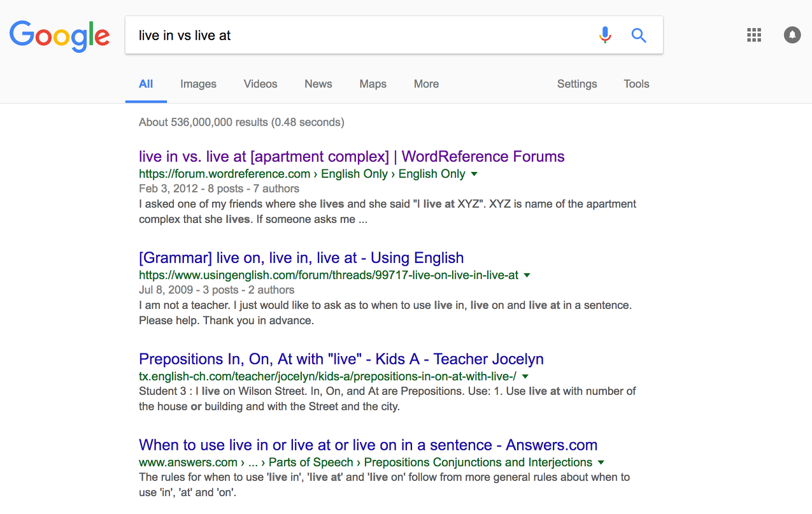Click the forum.wordreference.com URL text
Screen dimensions: 812x514
[x=302, y=174]
